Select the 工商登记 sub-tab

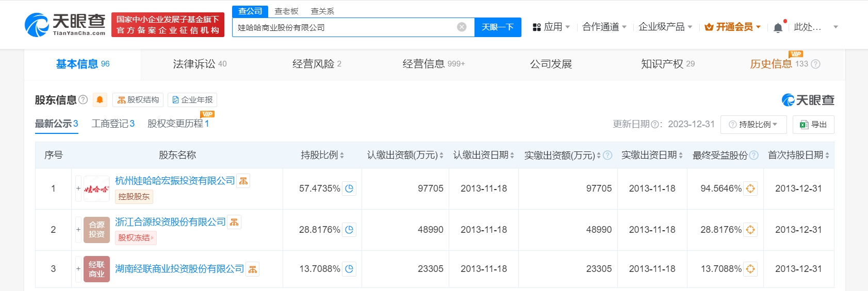coord(113,124)
